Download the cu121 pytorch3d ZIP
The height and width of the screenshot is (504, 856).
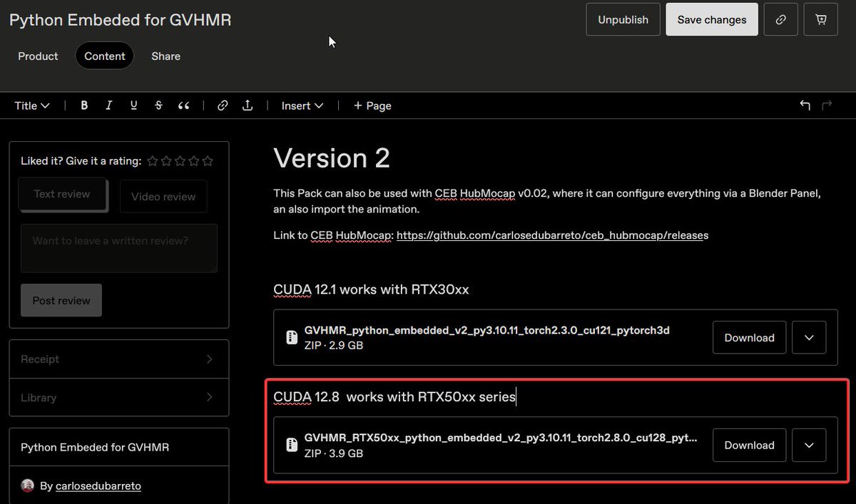click(x=749, y=338)
